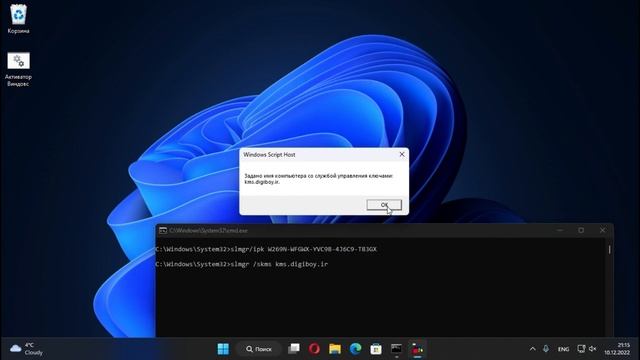Click the microphone tray icon
Viewport: 640px width, 360px height.
(x=546, y=349)
